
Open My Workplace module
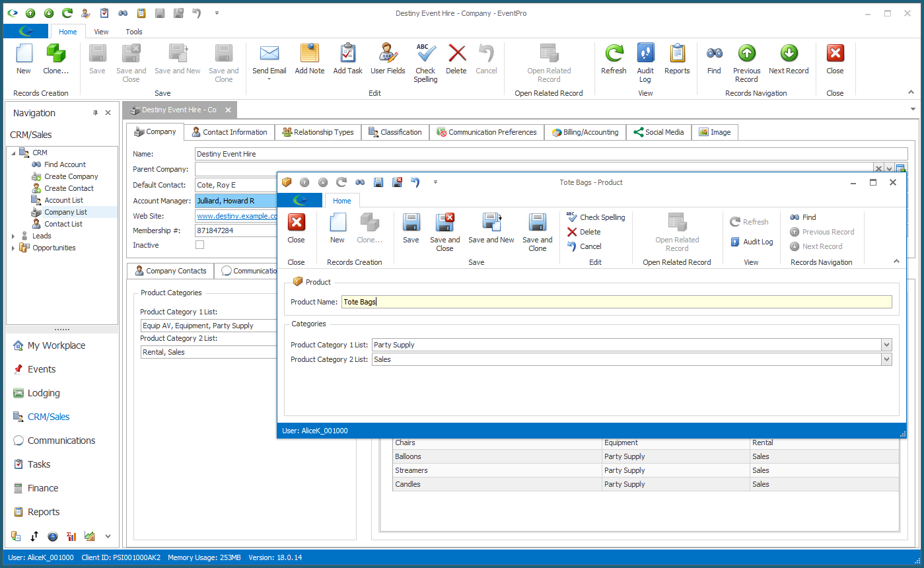(56, 345)
